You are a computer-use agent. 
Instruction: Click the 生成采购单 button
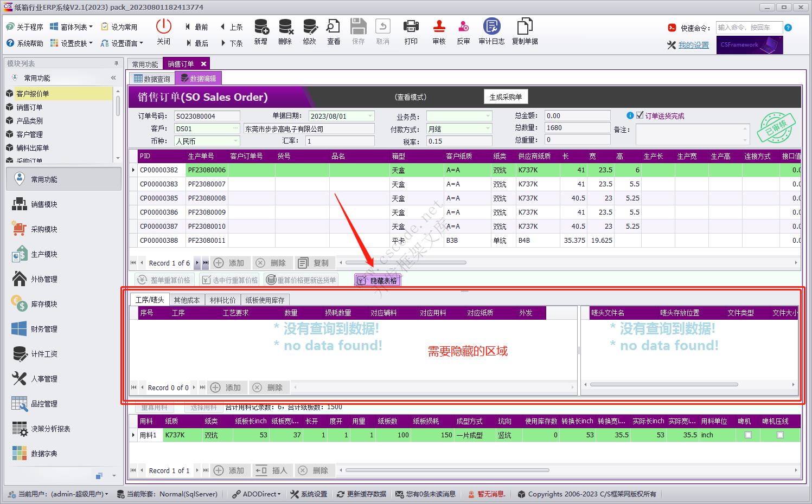click(x=505, y=96)
